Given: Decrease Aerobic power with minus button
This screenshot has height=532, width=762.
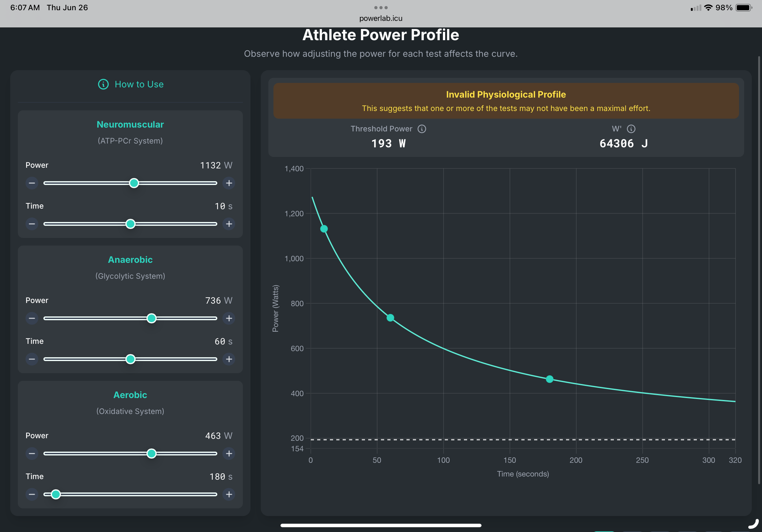Looking at the screenshot, I should click(32, 454).
